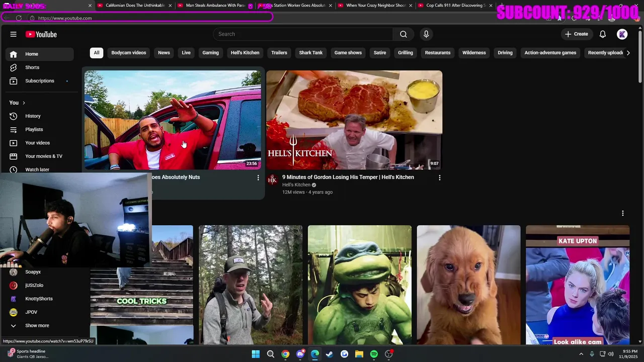
Task: Switch to Californian Does The Unthinkable tab
Action: 135,6
